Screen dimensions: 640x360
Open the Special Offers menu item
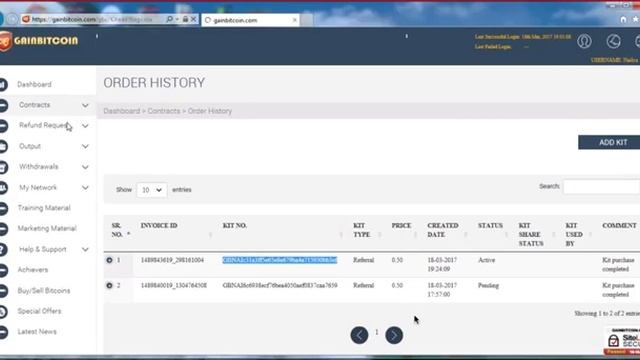click(39, 311)
